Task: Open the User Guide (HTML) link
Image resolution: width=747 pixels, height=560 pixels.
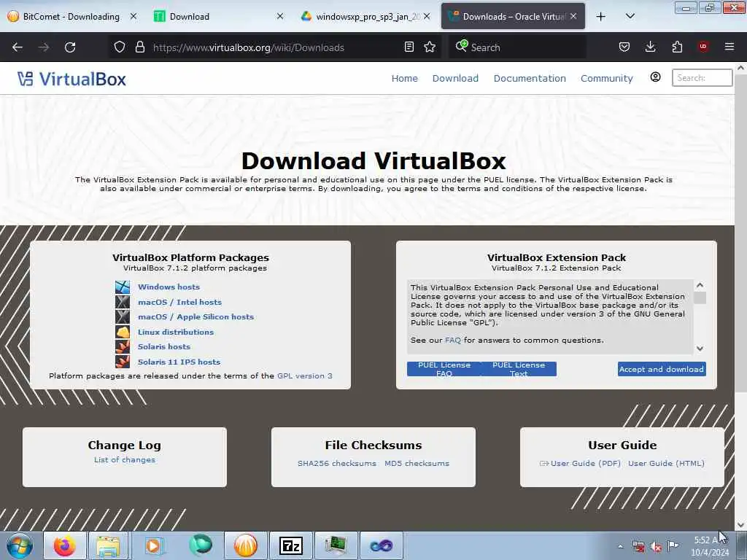Action: [666, 463]
